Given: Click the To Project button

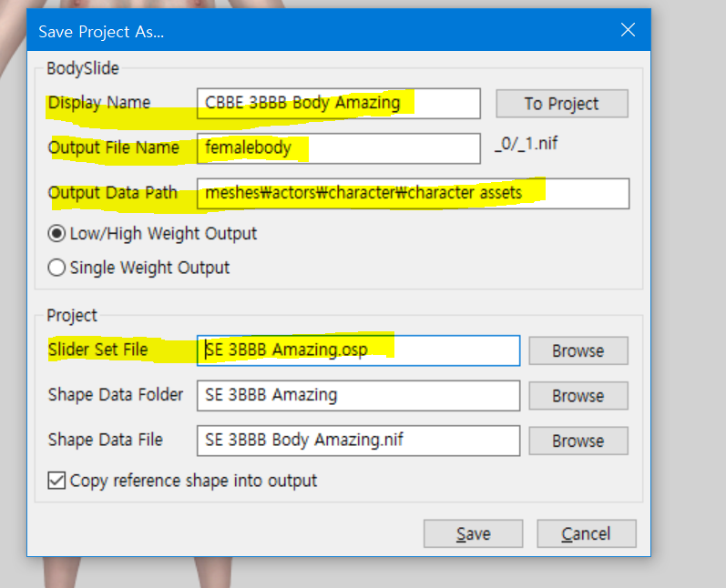Looking at the screenshot, I should click(x=562, y=104).
